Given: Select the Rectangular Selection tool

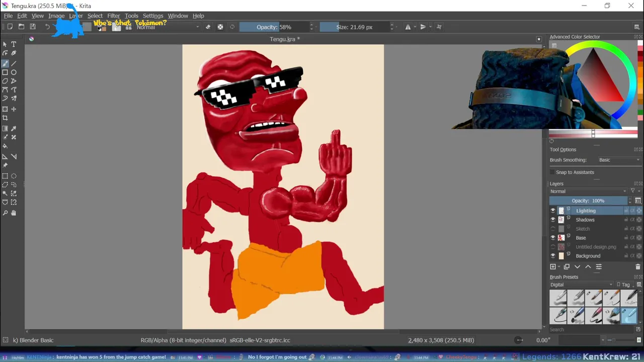Looking at the screenshot, I should click(x=5, y=176).
